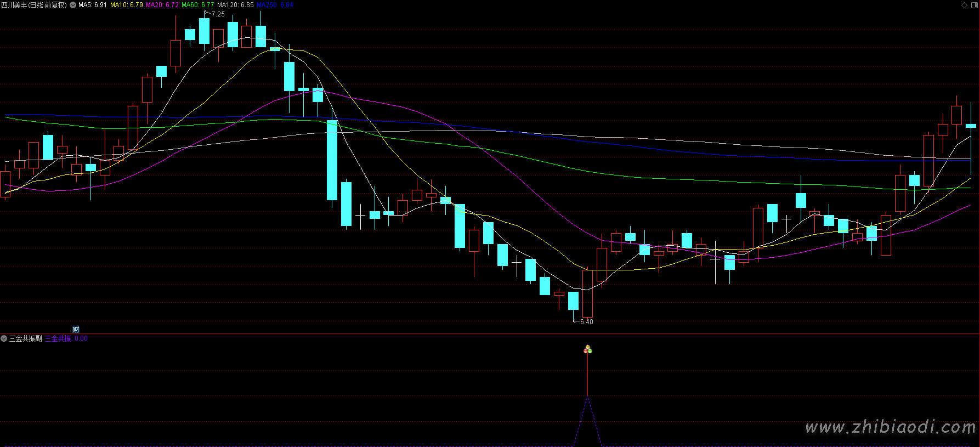980x447 pixels.
Task: Open the www.zhibiaodi.com watermark link
Action: click(890, 427)
